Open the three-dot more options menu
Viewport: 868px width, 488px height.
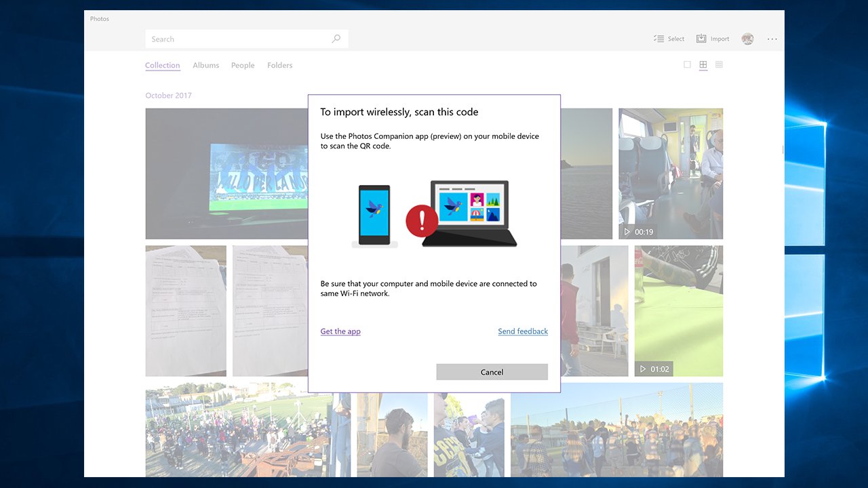(x=772, y=39)
